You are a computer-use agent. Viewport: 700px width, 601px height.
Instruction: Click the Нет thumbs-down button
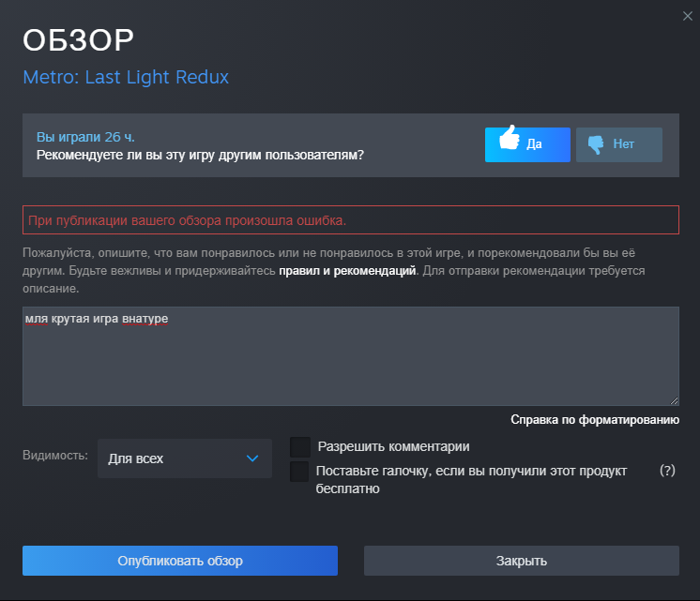[618, 144]
